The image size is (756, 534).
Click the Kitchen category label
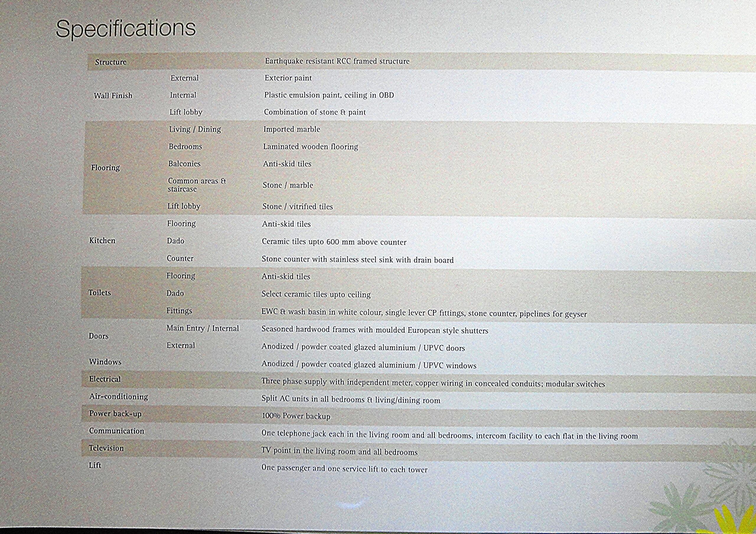click(102, 241)
